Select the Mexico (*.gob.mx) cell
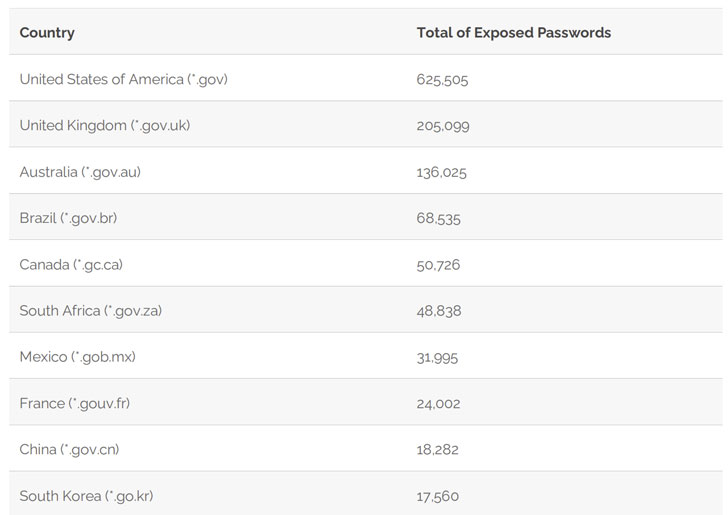 point(78,357)
